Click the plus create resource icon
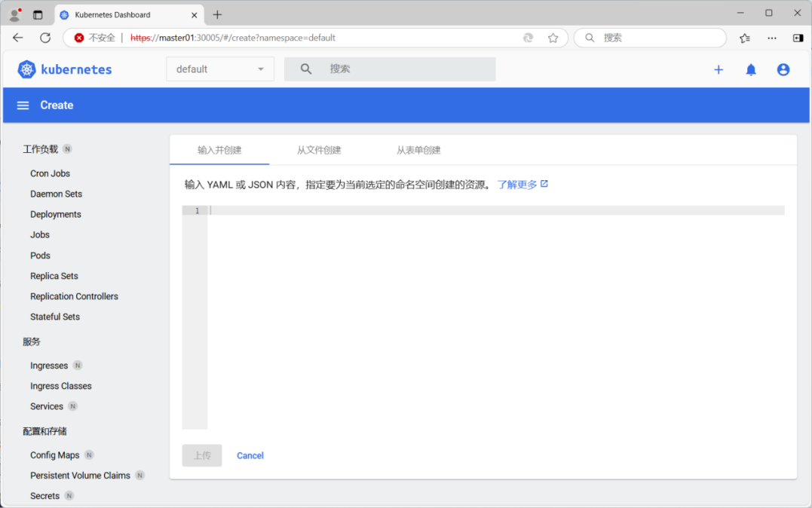Image resolution: width=812 pixels, height=508 pixels. click(719, 69)
